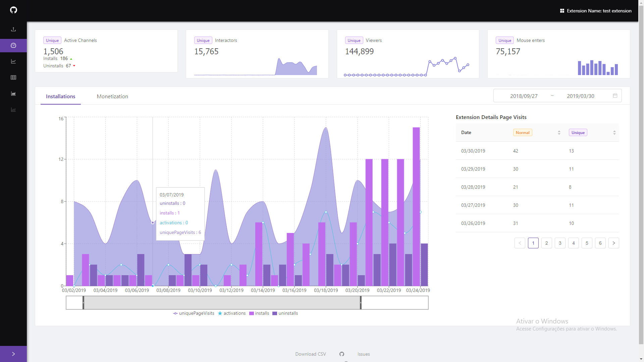Image resolution: width=644 pixels, height=362 pixels.
Task: Toggle uninstalls legend item
Action: click(x=285, y=313)
